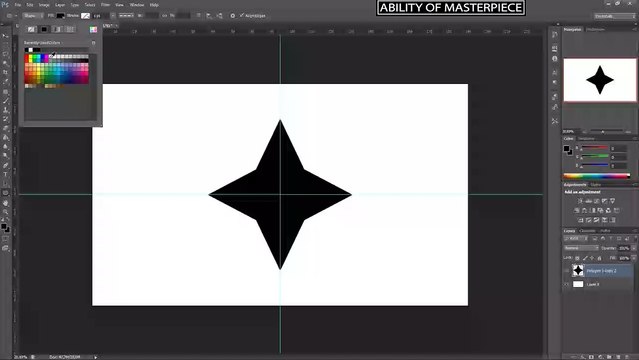Click the path alignment icon in options bar

209,15
